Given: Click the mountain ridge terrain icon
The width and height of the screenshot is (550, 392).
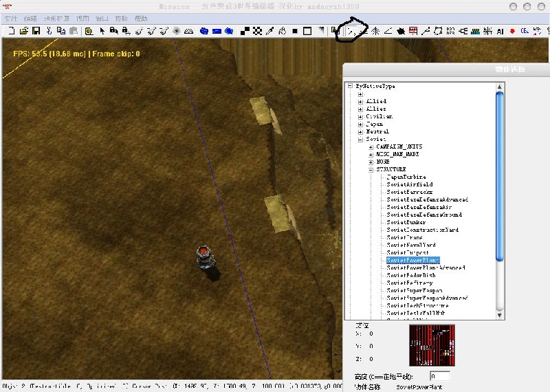Looking at the screenshot, I should 188,31.
